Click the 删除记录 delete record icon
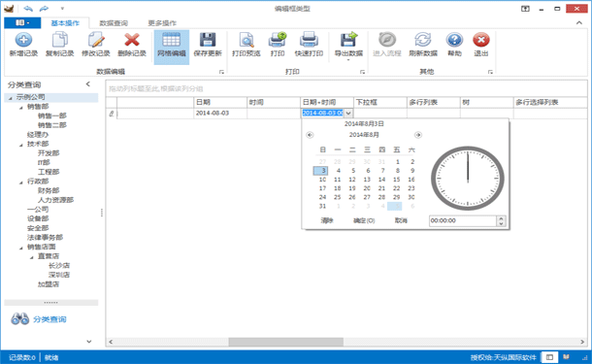 tap(132, 40)
